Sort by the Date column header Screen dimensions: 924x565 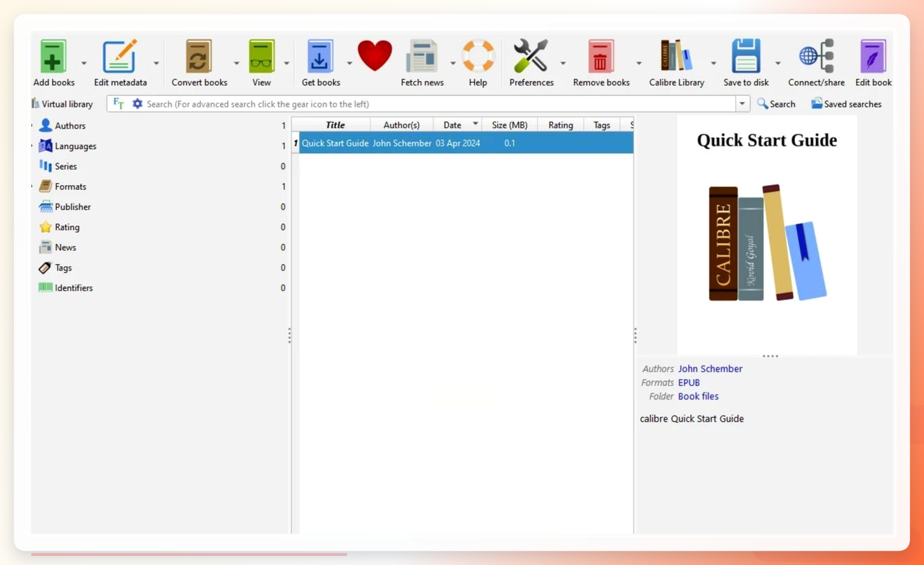457,125
